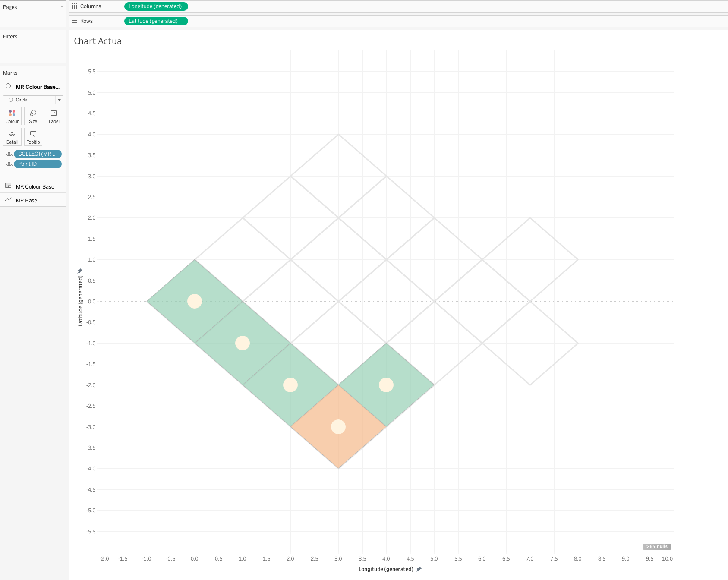Expand the Pages shelf dropdown arrow
This screenshot has height=580, width=728.
point(62,7)
